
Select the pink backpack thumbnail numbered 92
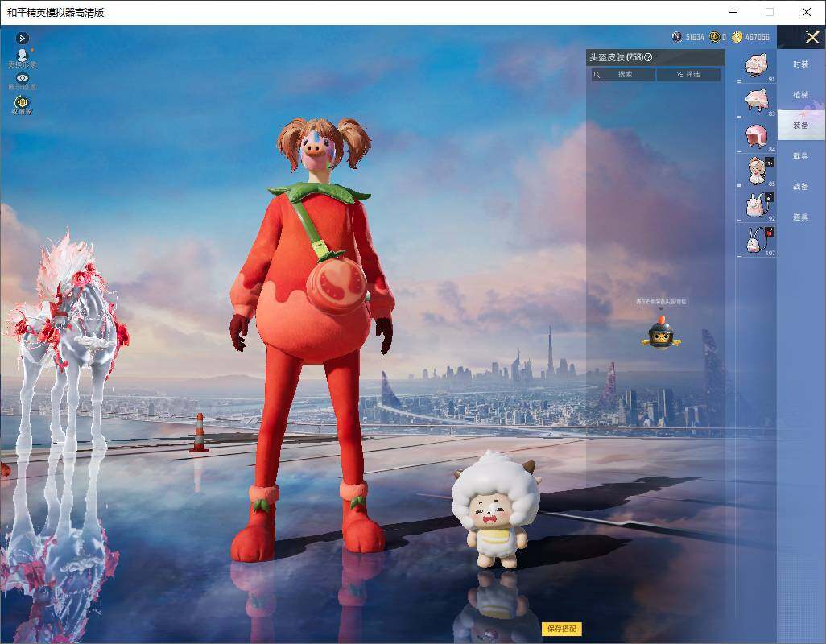757,205
